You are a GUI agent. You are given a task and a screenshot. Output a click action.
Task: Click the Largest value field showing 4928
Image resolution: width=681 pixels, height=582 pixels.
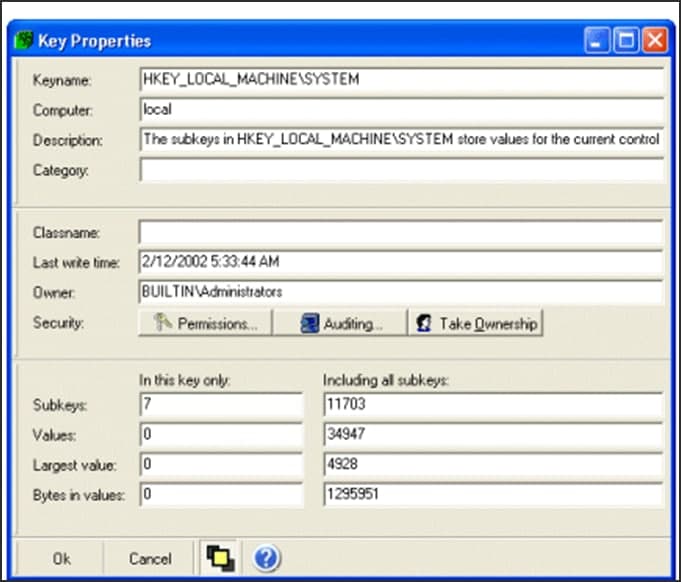tap(493, 466)
